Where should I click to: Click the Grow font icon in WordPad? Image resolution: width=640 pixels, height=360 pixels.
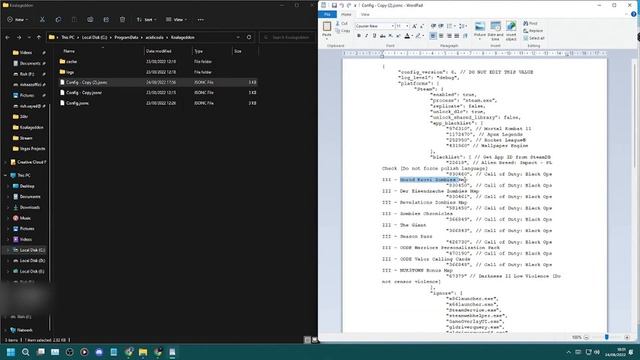click(414, 26)
